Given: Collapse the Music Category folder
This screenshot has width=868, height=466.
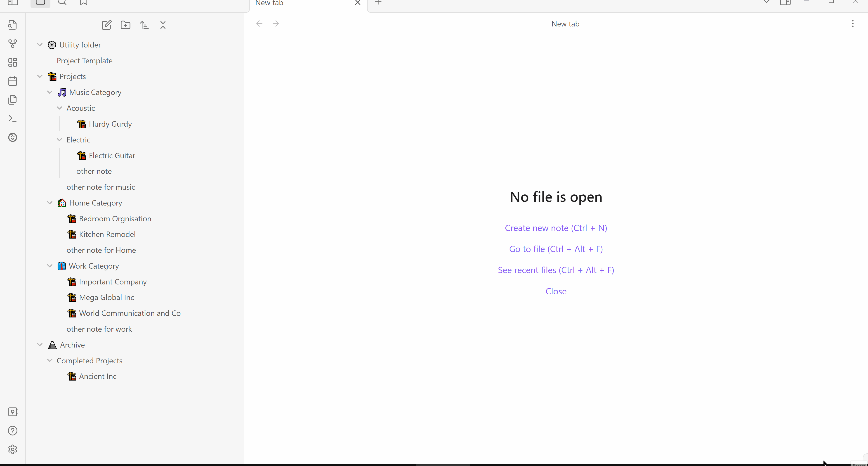Looking at the screenshot, I should (50, 92).
